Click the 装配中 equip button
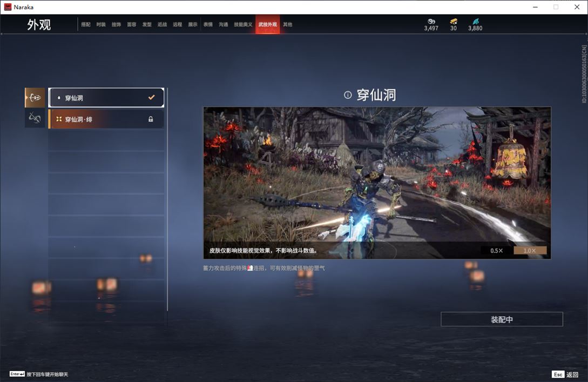Image resolution: width=588 pixels, height=382 pixels. coord(502,319)
